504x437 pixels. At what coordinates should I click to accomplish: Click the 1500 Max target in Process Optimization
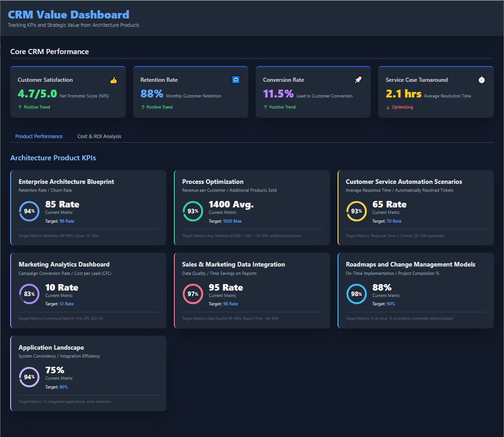232,221
